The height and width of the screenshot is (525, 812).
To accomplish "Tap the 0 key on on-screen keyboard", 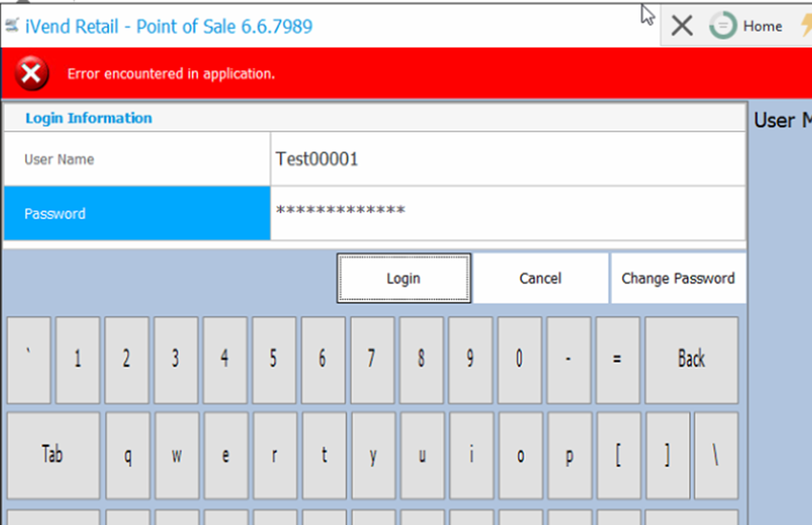I will point(520,360).
